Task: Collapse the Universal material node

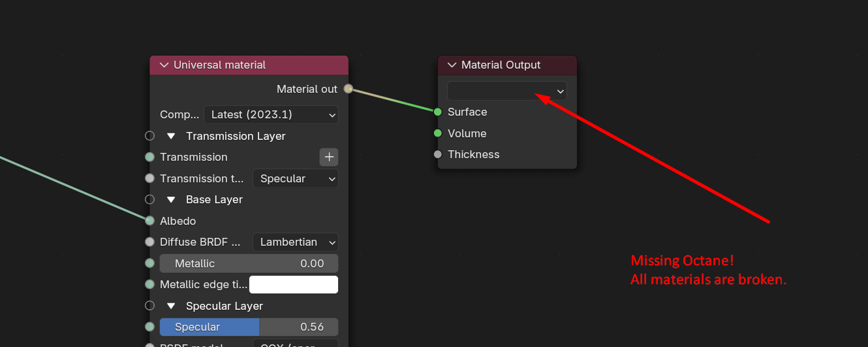Action: tap(164, 65)
